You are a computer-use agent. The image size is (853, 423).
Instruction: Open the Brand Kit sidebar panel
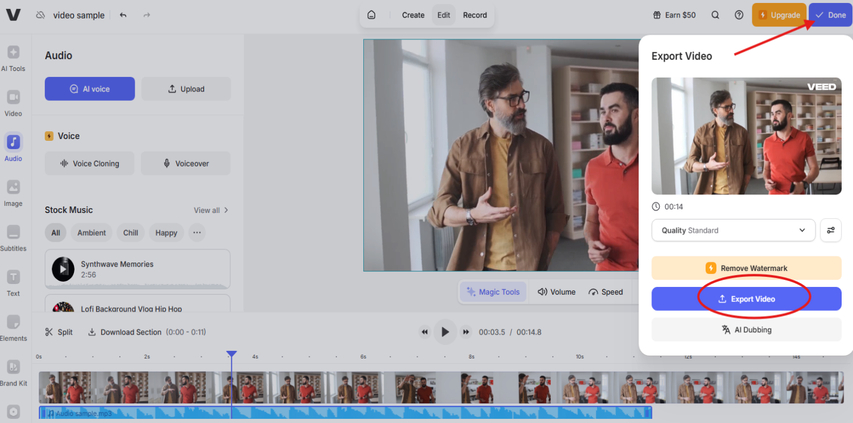point(13,373)
